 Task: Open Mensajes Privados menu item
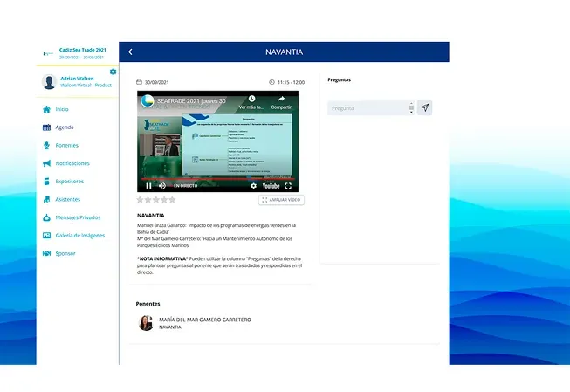[78, 217]
